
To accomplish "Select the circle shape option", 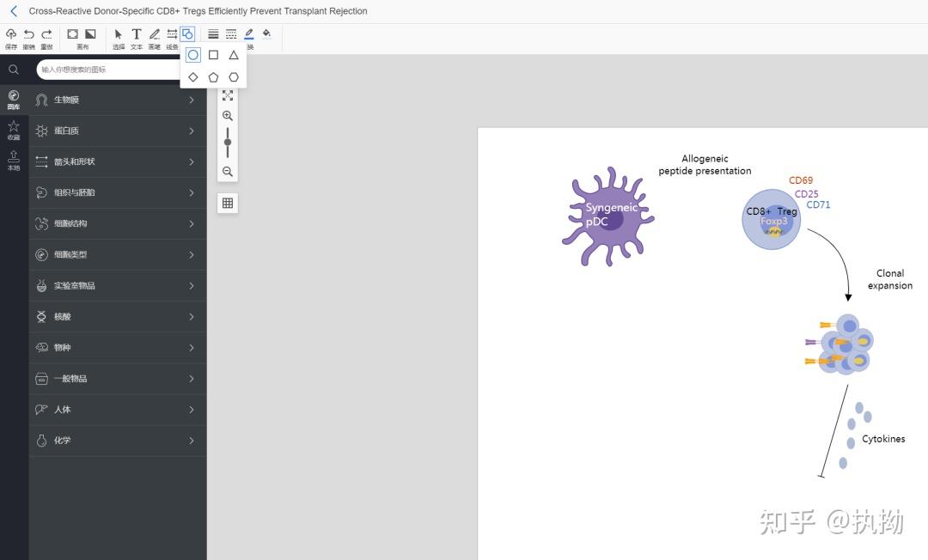I will coord(193,55).
